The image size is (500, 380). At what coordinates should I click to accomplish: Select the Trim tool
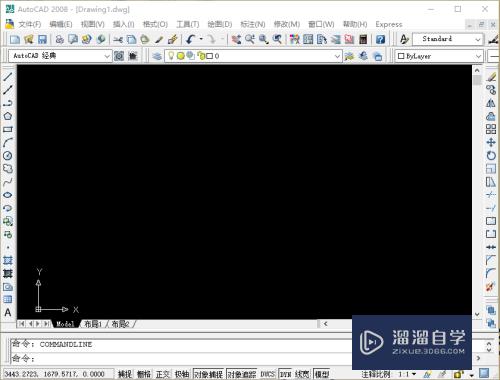pyautogui.click(x=491, y=195)
